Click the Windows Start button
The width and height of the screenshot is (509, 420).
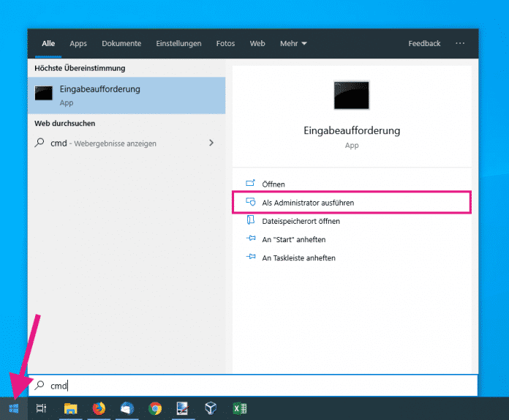click(13, 408)
